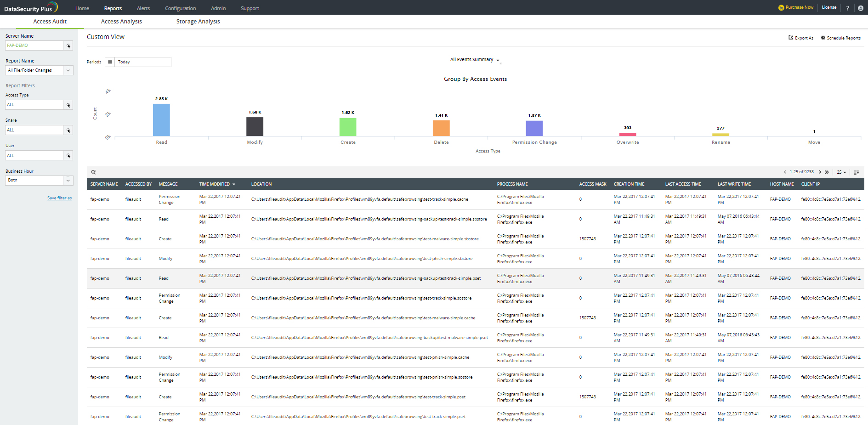Click the red Overwrite bar in chart

pyautogui.click(x=628, y=135)
